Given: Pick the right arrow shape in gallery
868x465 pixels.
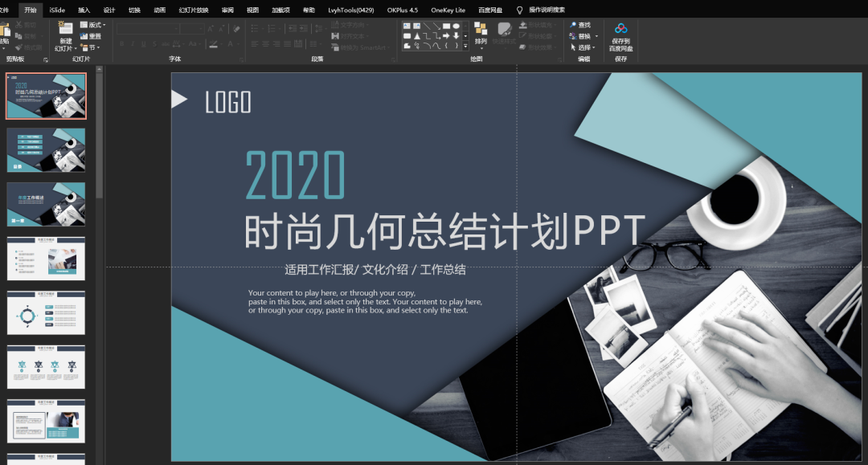Looking at the screenshot, I should [446, 36].
